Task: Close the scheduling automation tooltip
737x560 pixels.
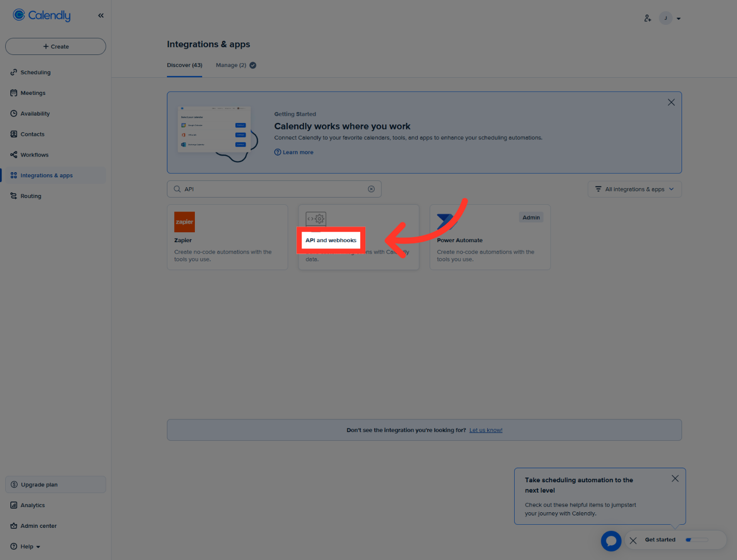Action: 675,479
